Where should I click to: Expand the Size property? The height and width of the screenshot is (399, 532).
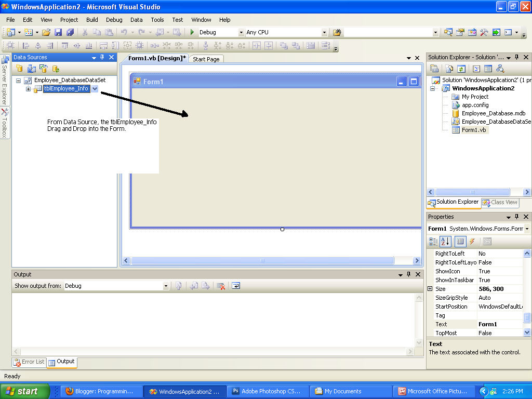[x=430, y=289]
